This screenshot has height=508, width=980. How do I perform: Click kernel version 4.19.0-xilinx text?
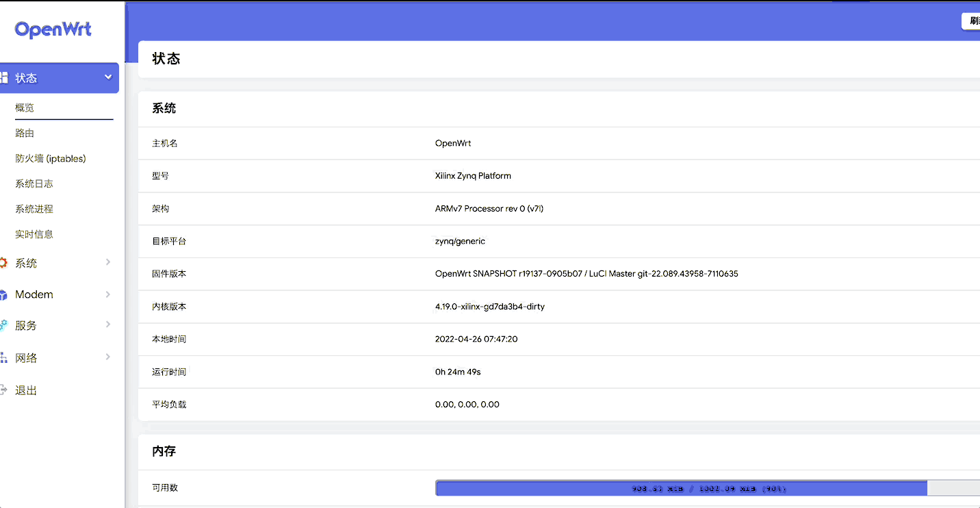coord(490,307)
